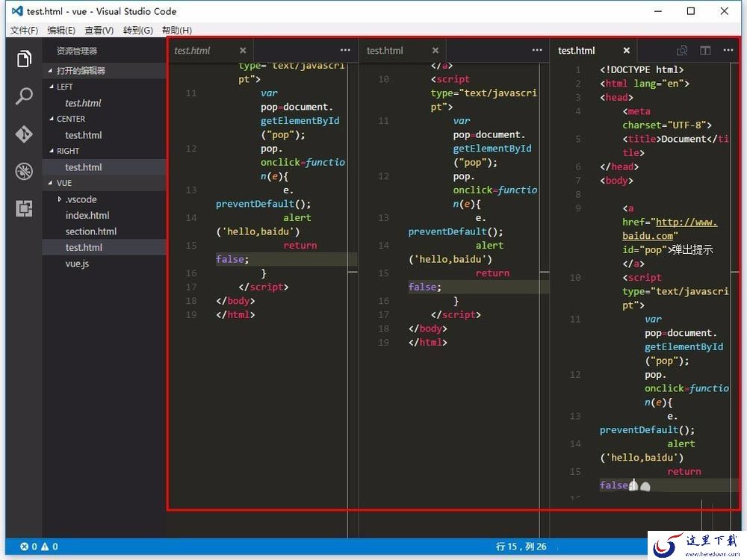Open the Debug view icon
The image size is (747, 560).
pyautogui.click(x=24, y=171)
